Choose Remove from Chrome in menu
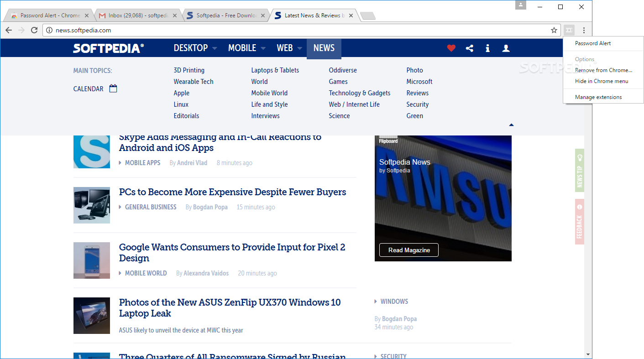Screen dimensions: 644x359 [603, 70]
